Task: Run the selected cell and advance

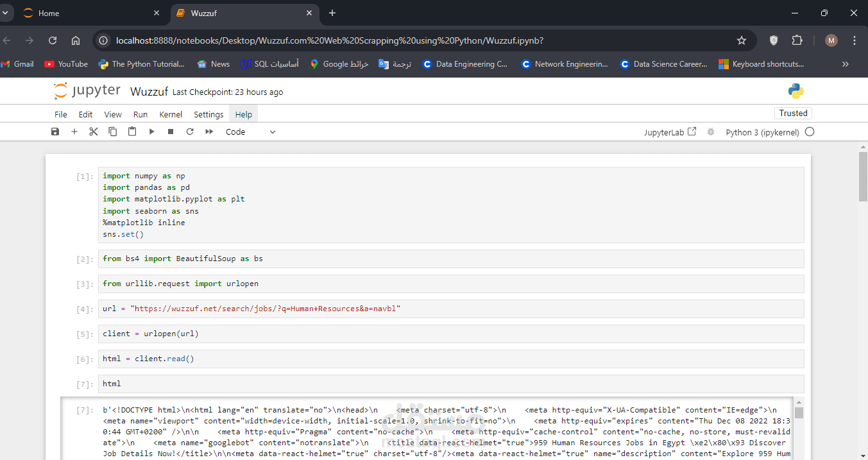Action: [151, 132]
